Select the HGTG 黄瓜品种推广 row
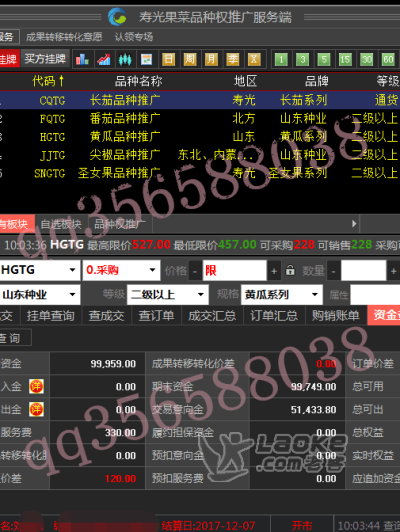Screen dimensions: 400x532 [200, 137]
